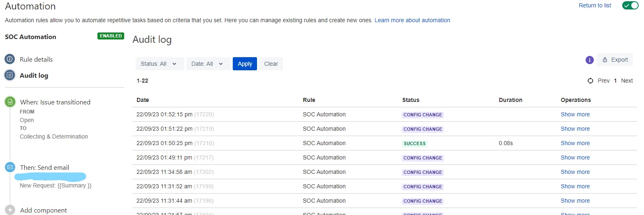The width and height of the screenshot is (644, 215).
Task: Click SOC Automation rule cell of entry 17219
Action: tap(324, 129)
